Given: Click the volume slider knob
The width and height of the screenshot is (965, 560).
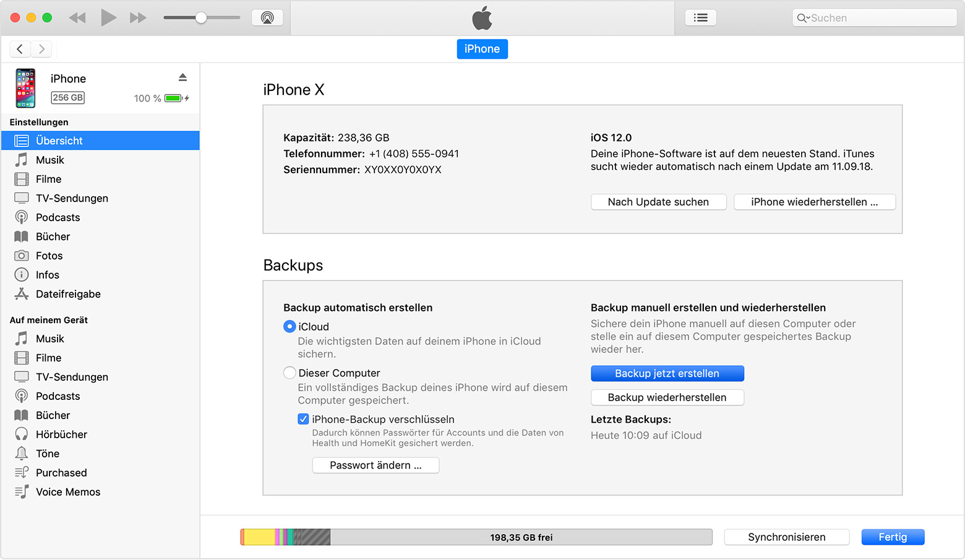Looking at the screenshot, I should 201,18.
